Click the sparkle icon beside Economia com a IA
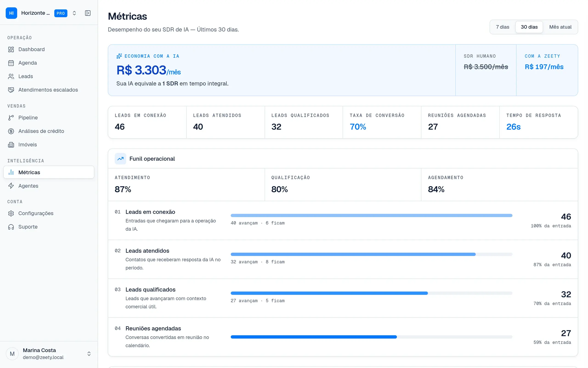Screen dimensions: 588x368 click(119, 56)
